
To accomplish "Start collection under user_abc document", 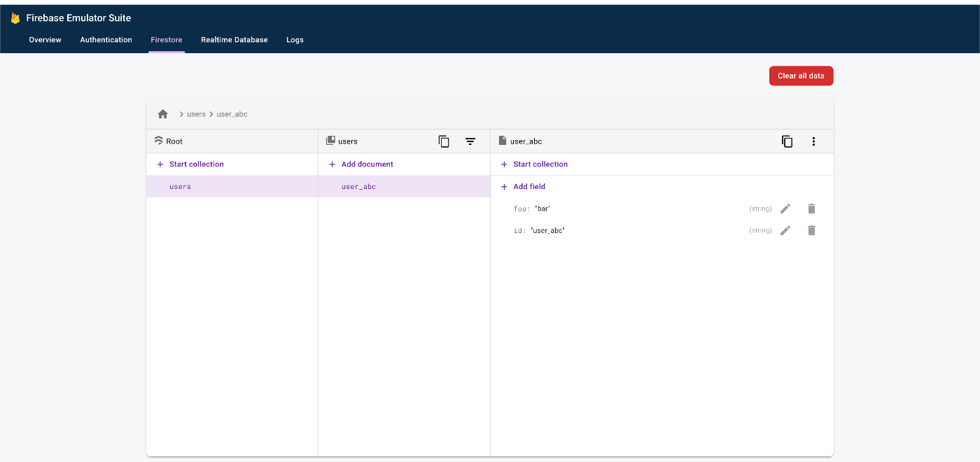I will pyautogui.click(x=534, y=164).
